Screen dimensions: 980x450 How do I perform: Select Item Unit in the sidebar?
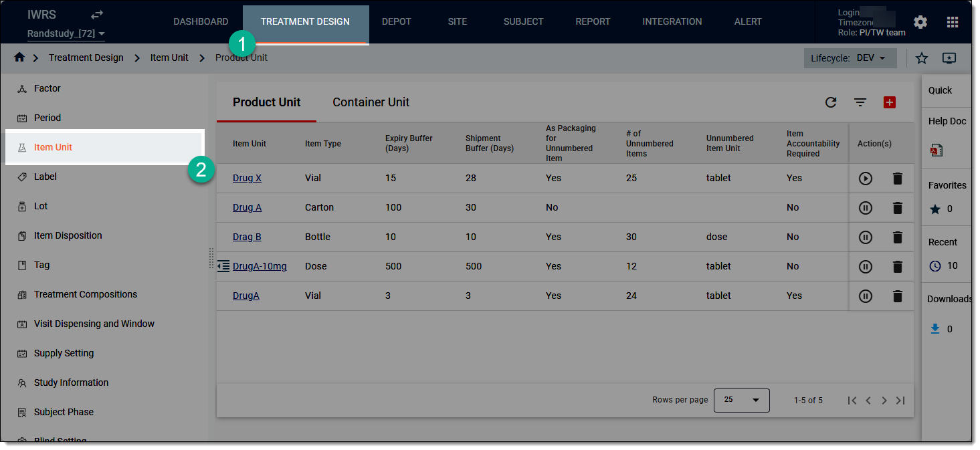point(104,147)
